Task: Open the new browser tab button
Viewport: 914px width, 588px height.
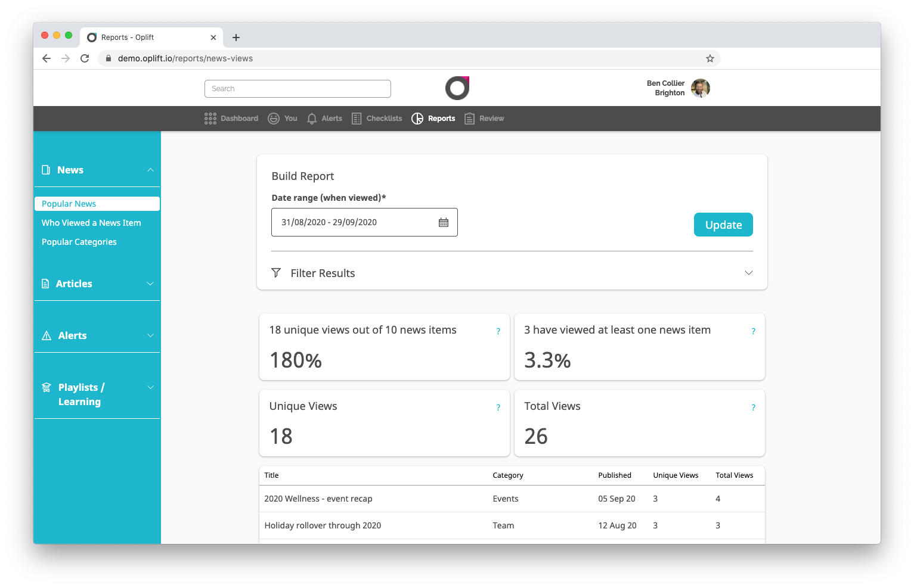Action: click(236, 38)
